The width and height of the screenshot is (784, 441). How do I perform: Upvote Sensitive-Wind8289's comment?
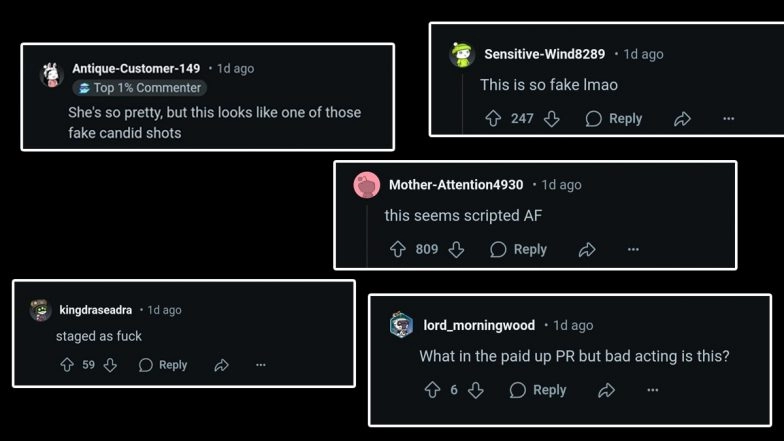click(x=493, y=119)
